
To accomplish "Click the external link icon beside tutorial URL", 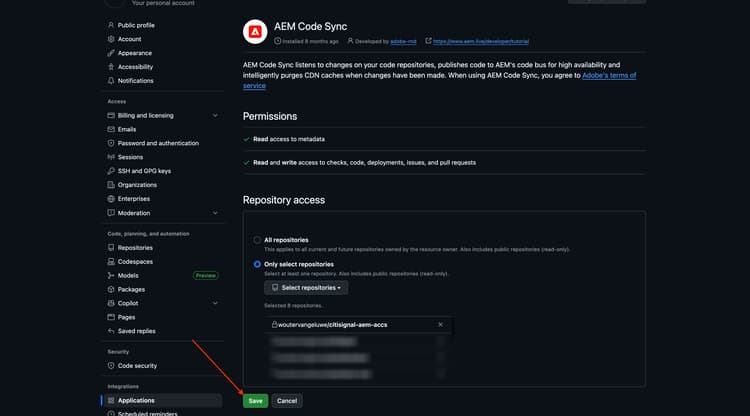I will click(x=428, y=41).
